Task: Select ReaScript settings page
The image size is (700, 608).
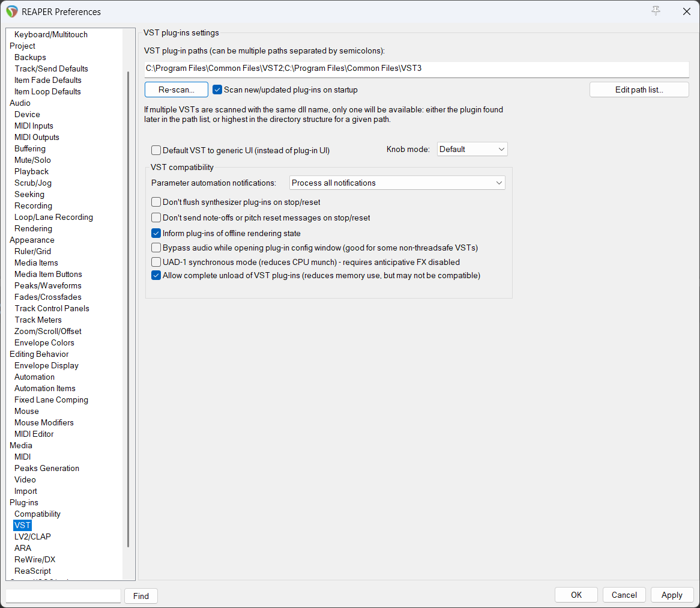Action: tap(32, 571)
